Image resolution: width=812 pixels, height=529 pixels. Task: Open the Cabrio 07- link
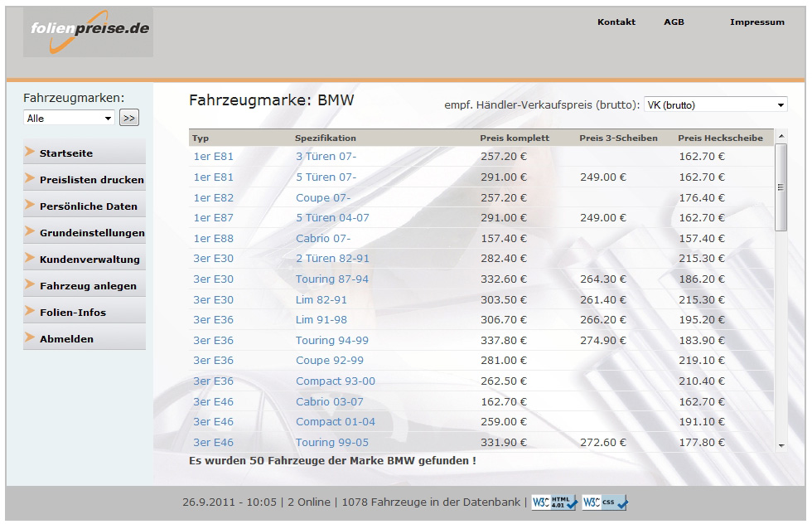[x=323, y=239]
